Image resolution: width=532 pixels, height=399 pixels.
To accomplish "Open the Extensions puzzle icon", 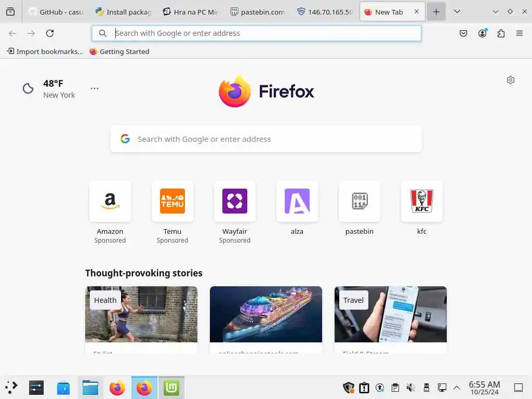I will (x=501, y=33).
